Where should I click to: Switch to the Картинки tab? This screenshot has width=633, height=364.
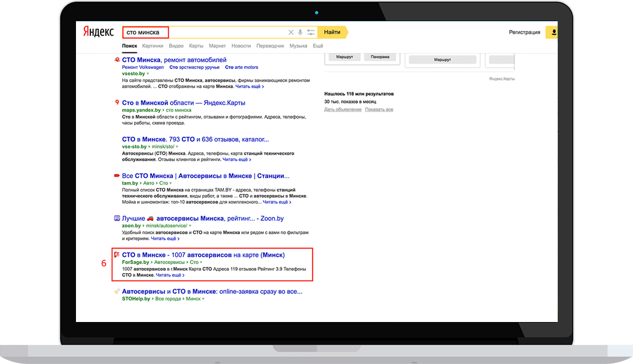click(x=152, y=46)
